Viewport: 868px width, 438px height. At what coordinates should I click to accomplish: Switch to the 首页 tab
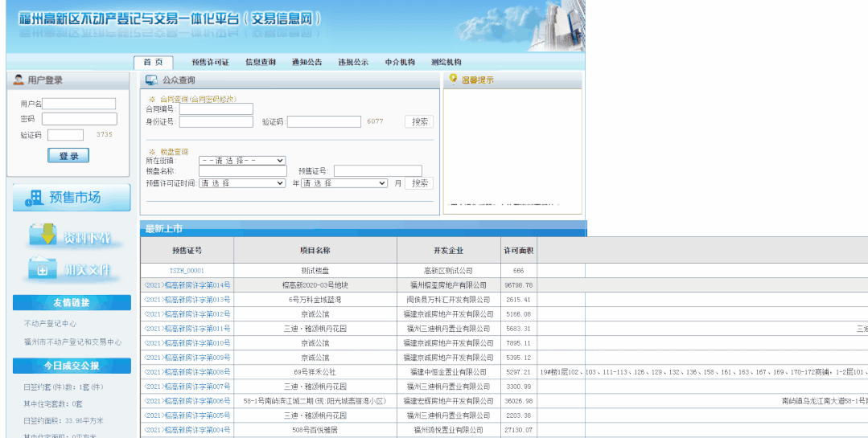tap(154, 63)
